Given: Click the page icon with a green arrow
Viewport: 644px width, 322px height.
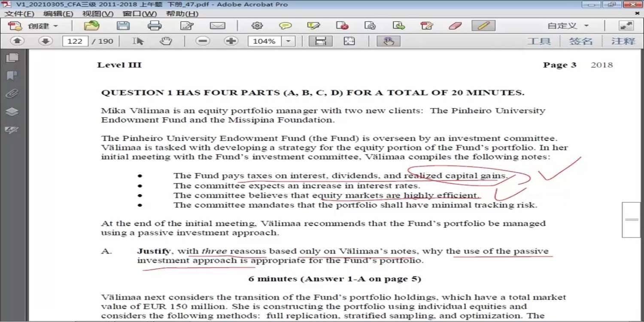Looking at the screenshot, I should pos(399,26).
